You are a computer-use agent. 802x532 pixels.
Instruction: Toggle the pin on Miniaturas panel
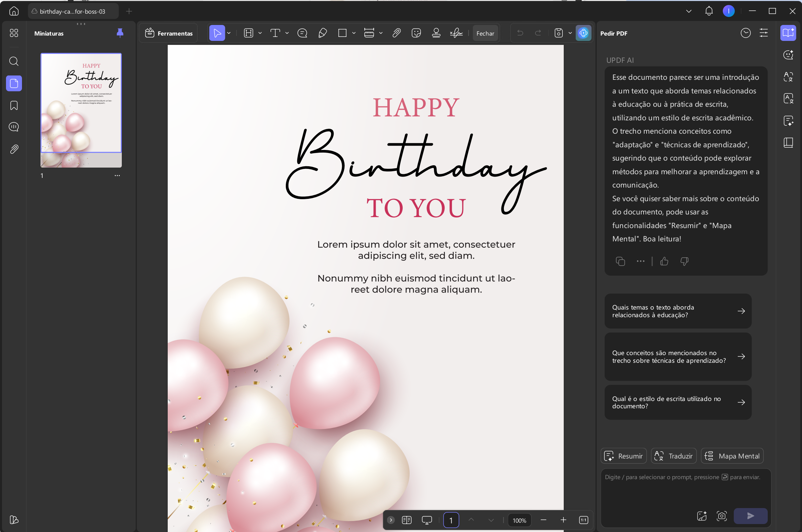(120, 33)
